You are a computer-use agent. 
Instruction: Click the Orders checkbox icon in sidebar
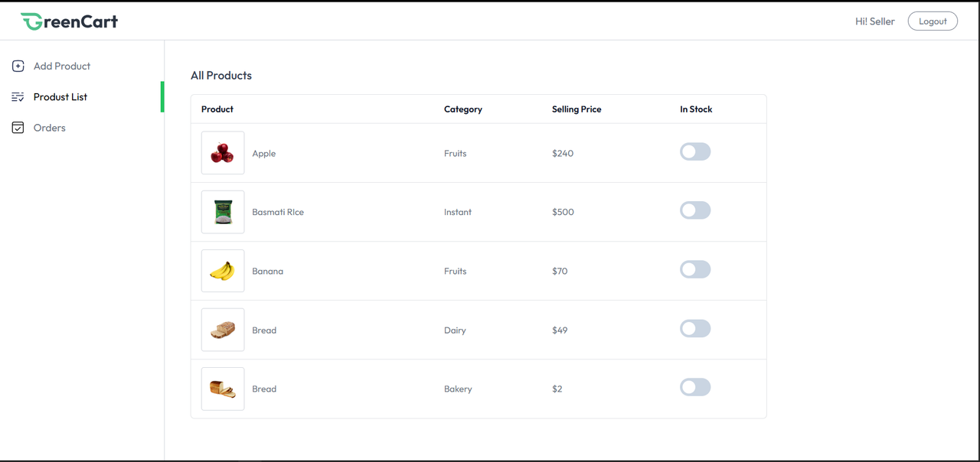(18, 128)
